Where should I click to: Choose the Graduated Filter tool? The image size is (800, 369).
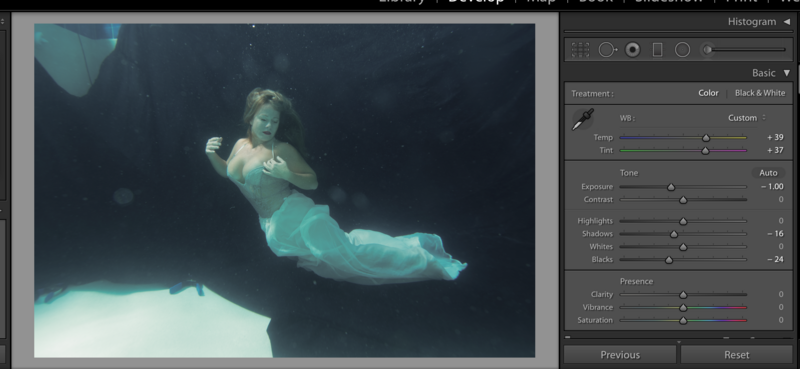[658, 50]
